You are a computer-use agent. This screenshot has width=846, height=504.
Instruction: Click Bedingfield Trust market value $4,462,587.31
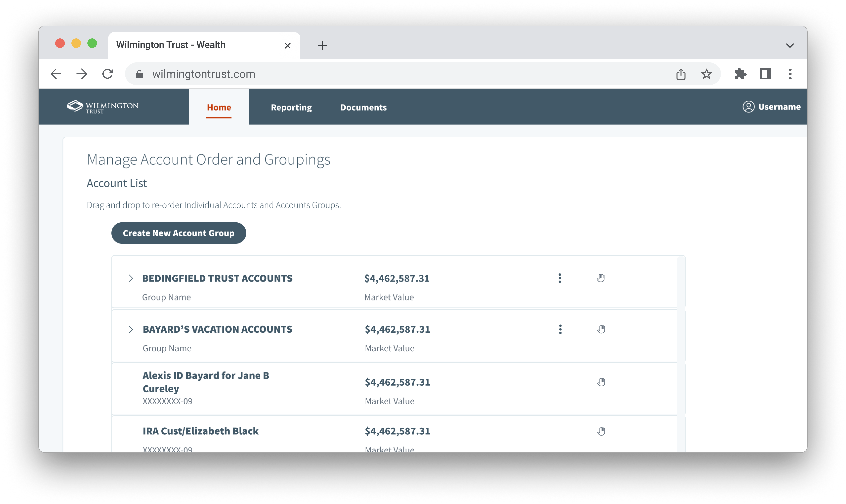tap(397, 278)
